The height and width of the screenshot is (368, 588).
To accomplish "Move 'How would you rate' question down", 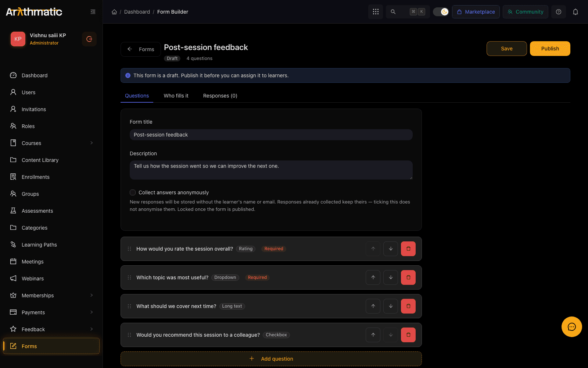I will coord(391,249).
